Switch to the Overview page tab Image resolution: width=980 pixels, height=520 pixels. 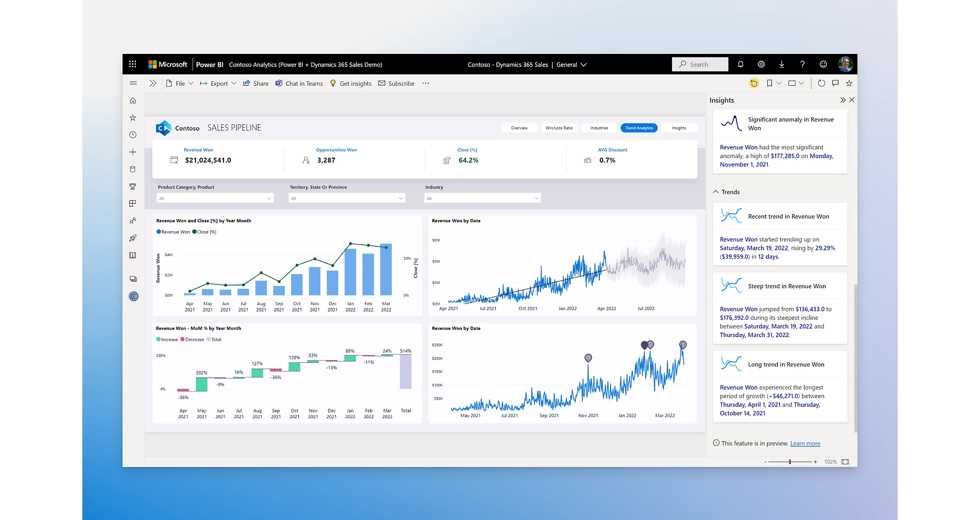[x=519, y=128]
